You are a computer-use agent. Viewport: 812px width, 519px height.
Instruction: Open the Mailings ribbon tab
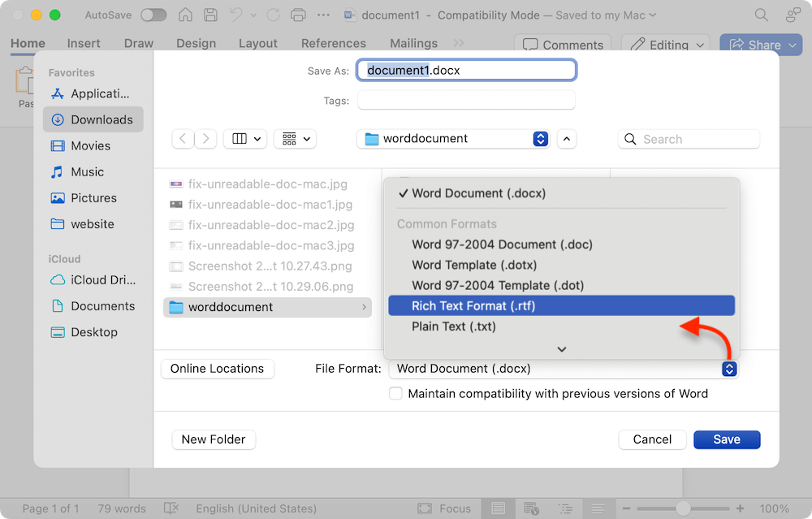[413, 43]
